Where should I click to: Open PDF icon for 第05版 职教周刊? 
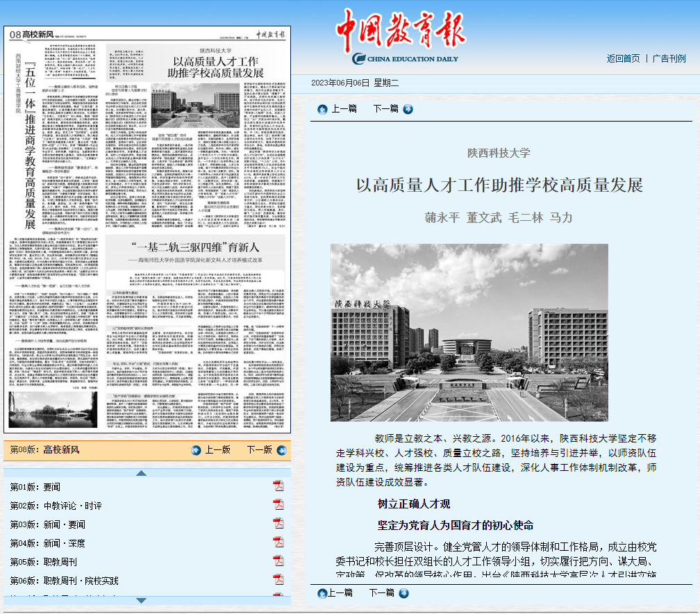point(278,561)
